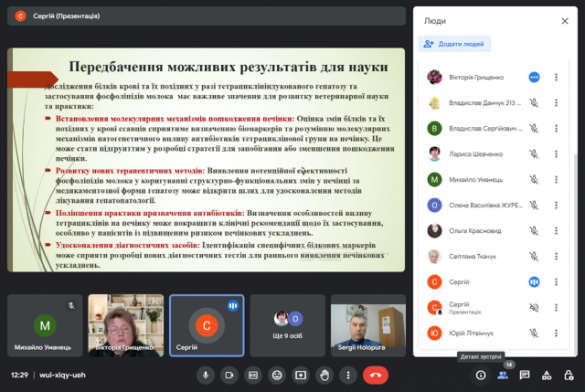Open more options for Юрій Літвінчук
The height and width of the screenshot is (392, 585).
pos(556,334)
